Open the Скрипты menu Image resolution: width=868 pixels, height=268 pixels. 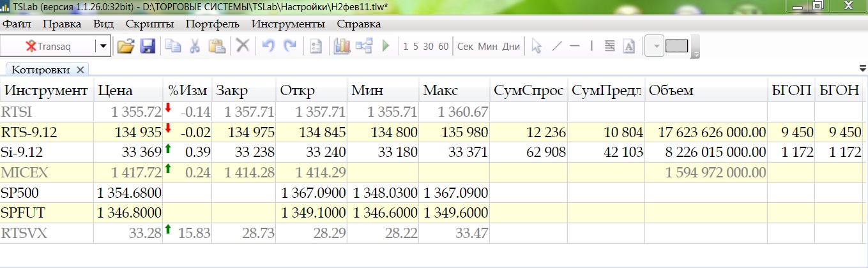pos(149,24)
